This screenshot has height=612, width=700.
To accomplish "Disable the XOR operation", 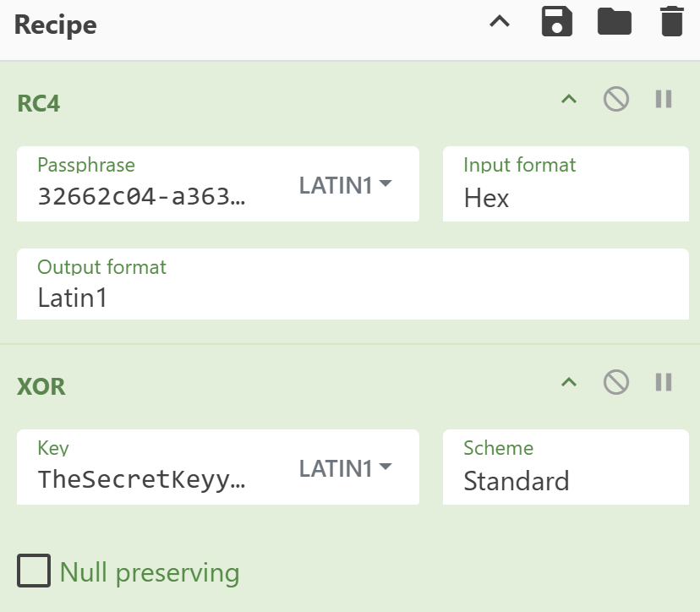I will 616,383.
